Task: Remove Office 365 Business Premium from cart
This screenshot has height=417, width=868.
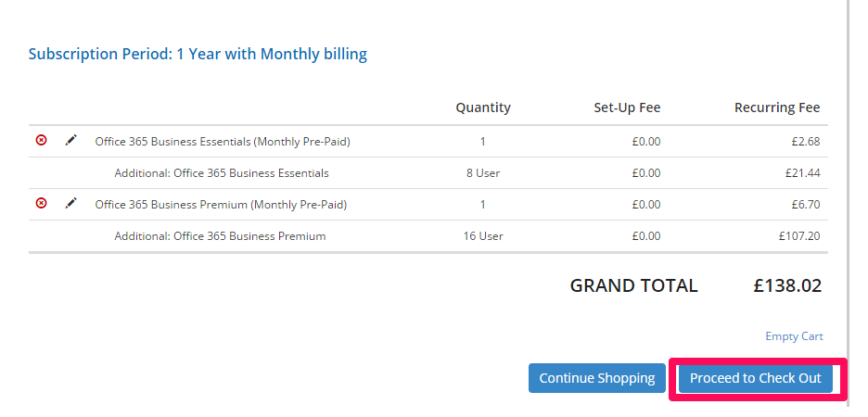Action: pos(41,204)
